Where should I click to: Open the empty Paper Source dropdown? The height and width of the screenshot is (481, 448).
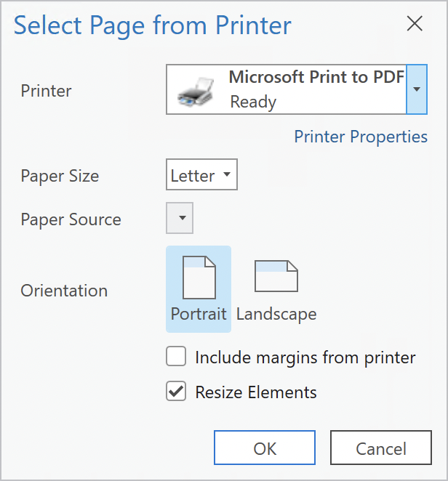pyautogui.click(x=180, y=218)
